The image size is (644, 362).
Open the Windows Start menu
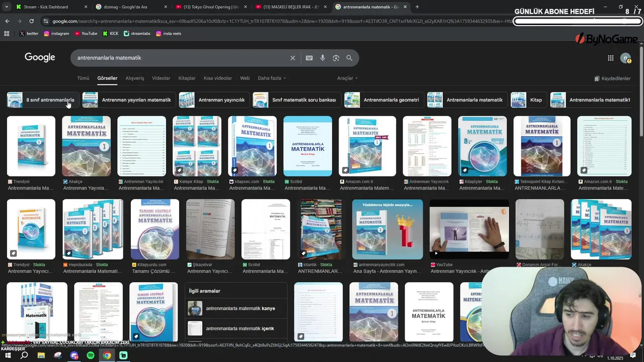pyautogui.click(x=8, y=355)
